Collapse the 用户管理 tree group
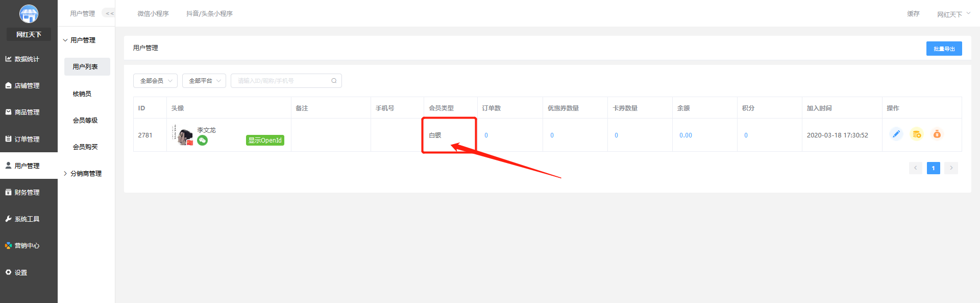The height and width of the screenshot is (303, 980). tap(80, 40)
